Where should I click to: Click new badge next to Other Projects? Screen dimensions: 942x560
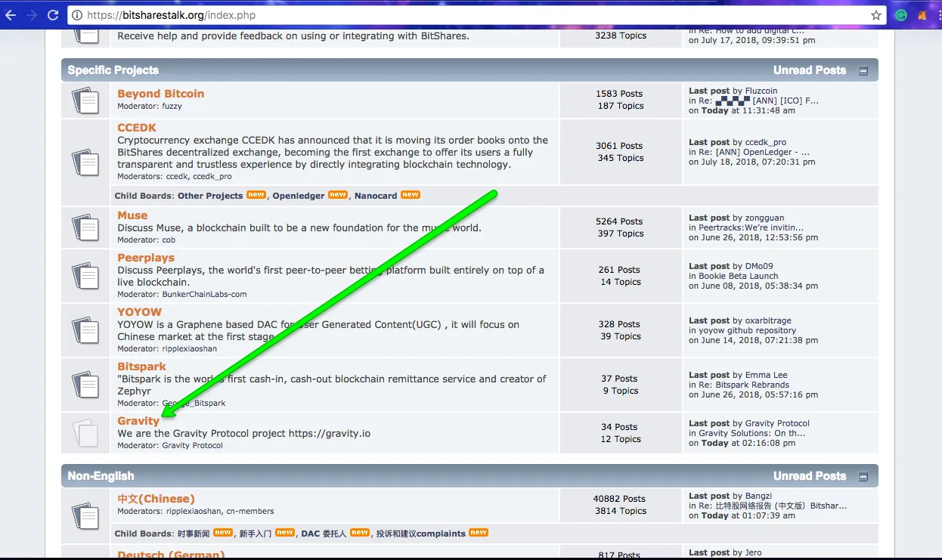coord(256,194)
